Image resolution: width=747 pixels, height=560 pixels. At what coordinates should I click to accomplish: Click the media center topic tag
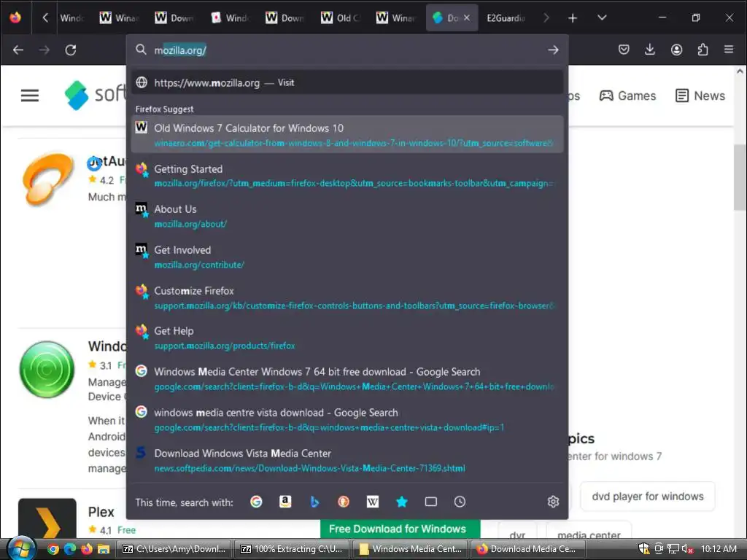click(589, 531)
